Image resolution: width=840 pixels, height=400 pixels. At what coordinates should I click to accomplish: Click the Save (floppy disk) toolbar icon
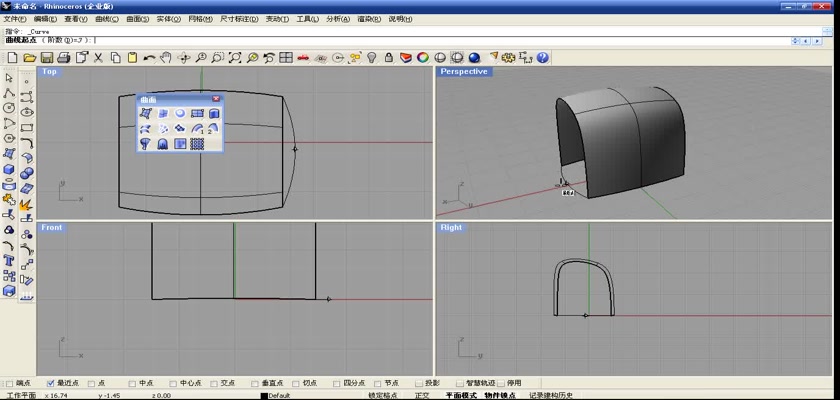point(47,58)
